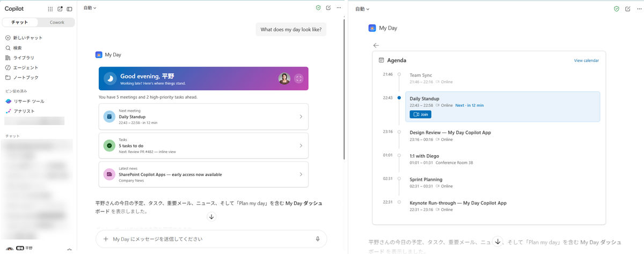Screen dimensions: 644x254
Task: Expand the Latest news card chevron
Action: (x=301, y=175)
